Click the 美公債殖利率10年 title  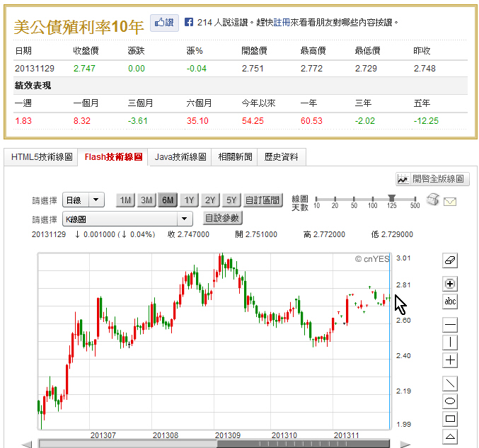coord(79,27)
